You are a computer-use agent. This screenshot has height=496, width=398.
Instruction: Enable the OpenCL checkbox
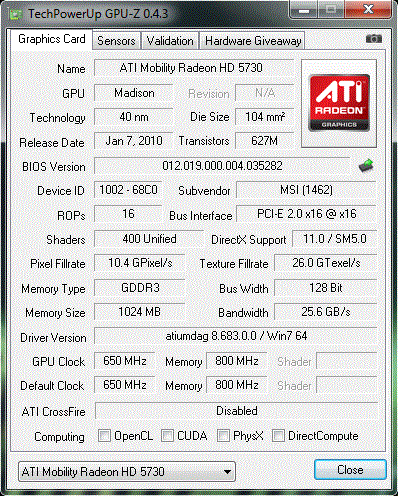[104, 436]
